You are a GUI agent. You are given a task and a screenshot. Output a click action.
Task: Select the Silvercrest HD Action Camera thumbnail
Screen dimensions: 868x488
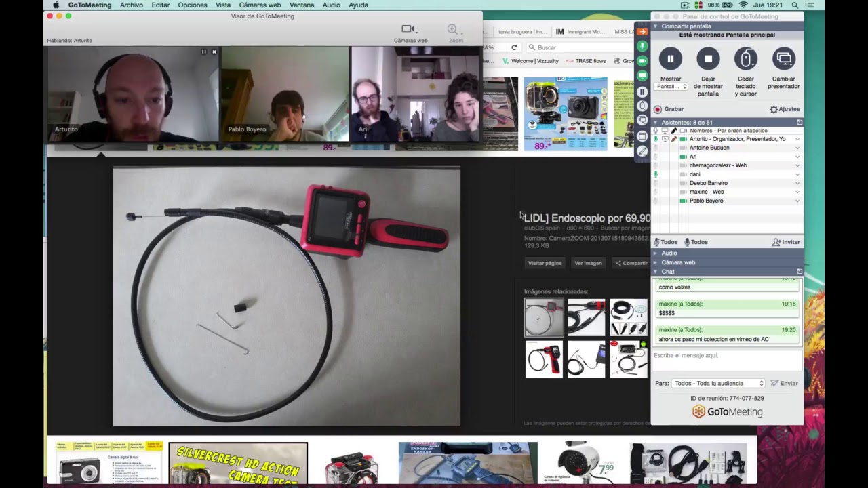[238, 464]
